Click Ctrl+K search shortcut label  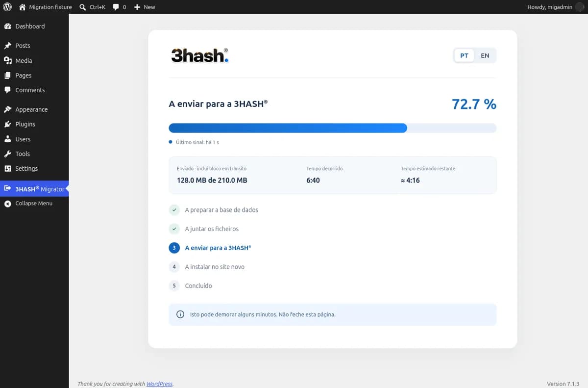click(98, 7)
